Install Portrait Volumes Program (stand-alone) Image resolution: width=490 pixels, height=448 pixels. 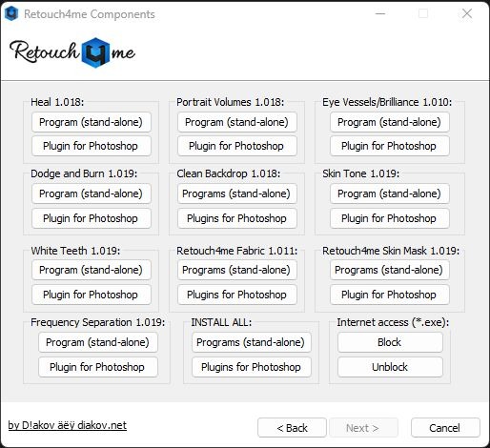(x=237, y=122)
